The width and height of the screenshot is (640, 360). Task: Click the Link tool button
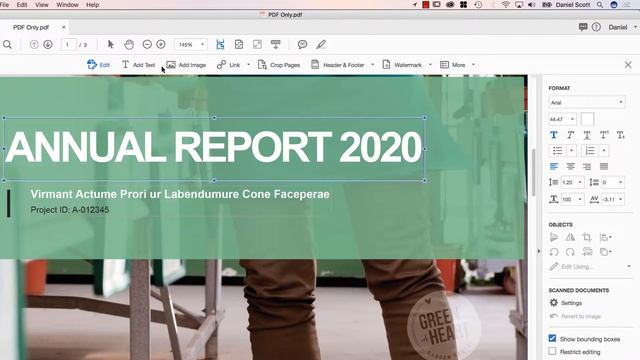[229, 65]
